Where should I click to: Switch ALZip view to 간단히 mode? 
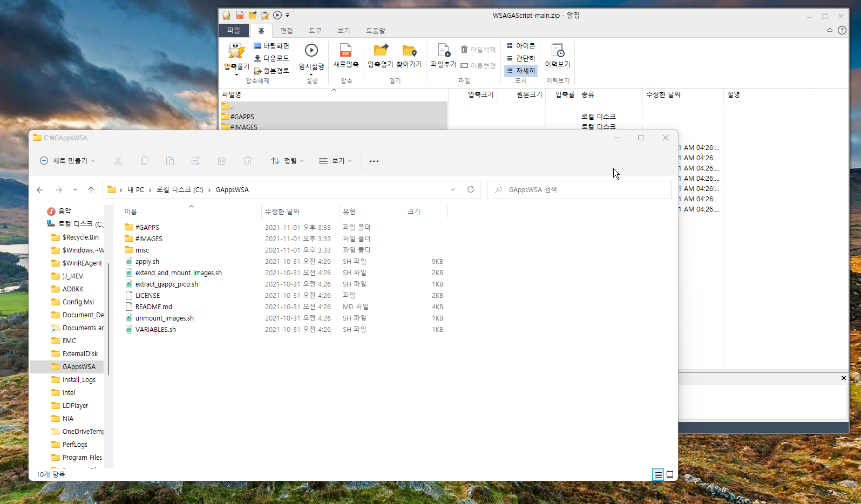tap(521, 58)
